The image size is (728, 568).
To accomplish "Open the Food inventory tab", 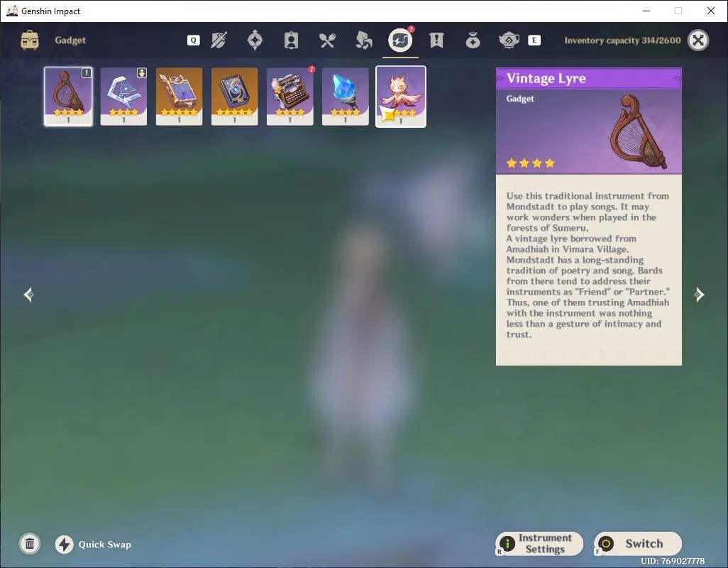I will (x=327, y=40).
